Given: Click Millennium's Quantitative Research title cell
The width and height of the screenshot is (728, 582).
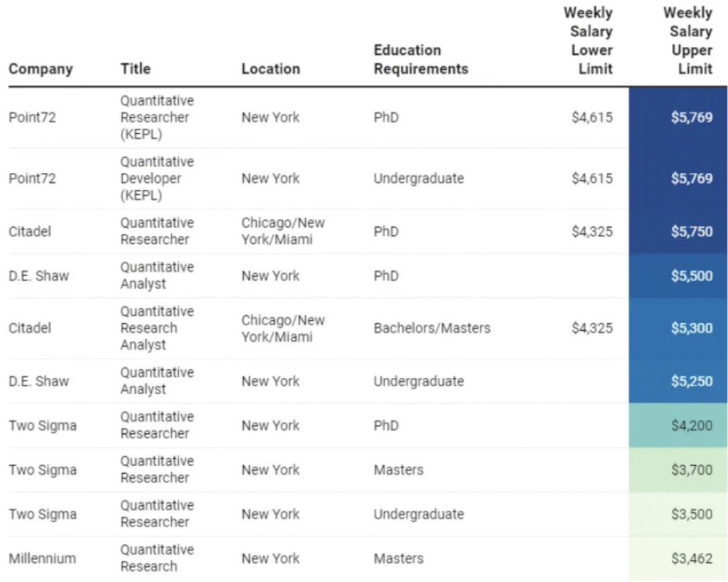Looking at the screenshot, I should 156,559.
